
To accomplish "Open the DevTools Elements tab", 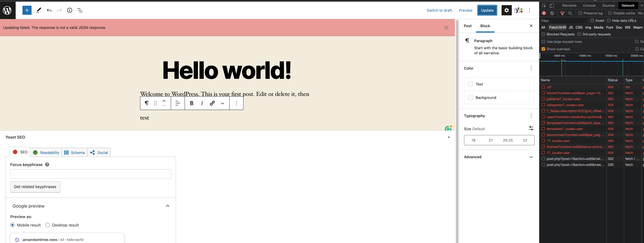I will (569, 6).
